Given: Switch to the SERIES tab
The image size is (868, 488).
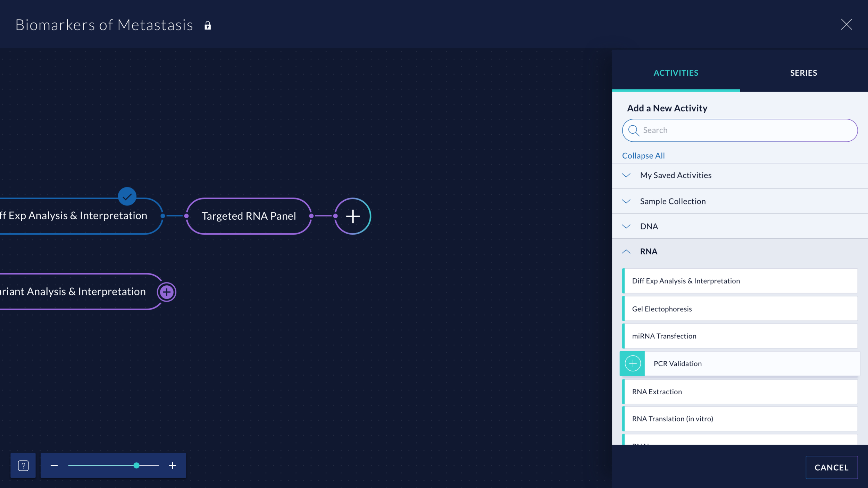Looking at the screenshot, I should point(803,73).
